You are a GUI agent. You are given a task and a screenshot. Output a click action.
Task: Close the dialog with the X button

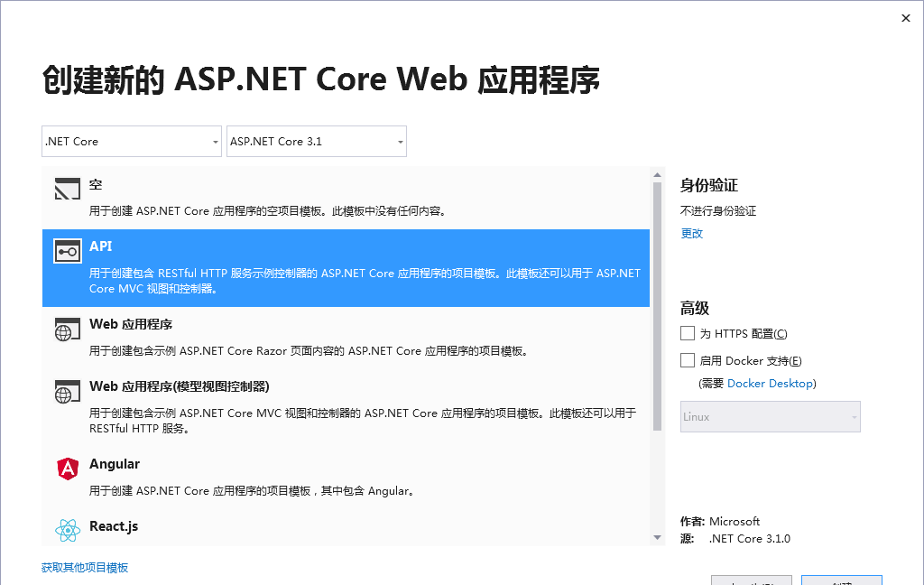click(906, 18)
